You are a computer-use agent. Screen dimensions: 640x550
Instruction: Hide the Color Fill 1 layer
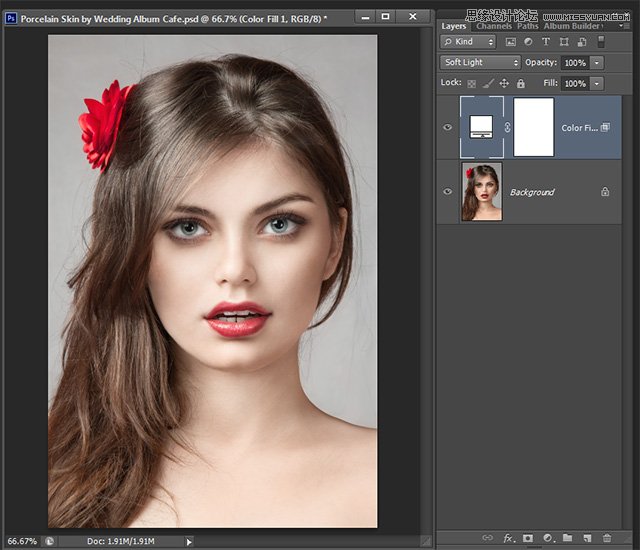[447, 127]
